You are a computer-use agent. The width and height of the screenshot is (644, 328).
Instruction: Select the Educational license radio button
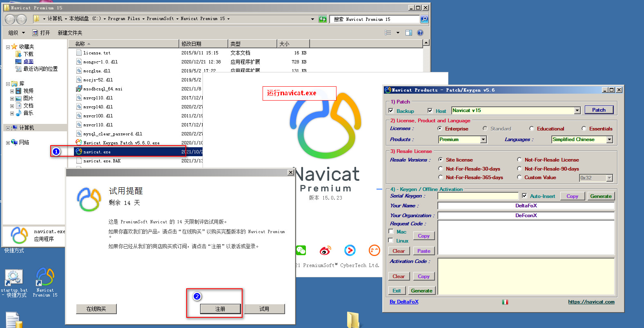(x=532, y=129)
